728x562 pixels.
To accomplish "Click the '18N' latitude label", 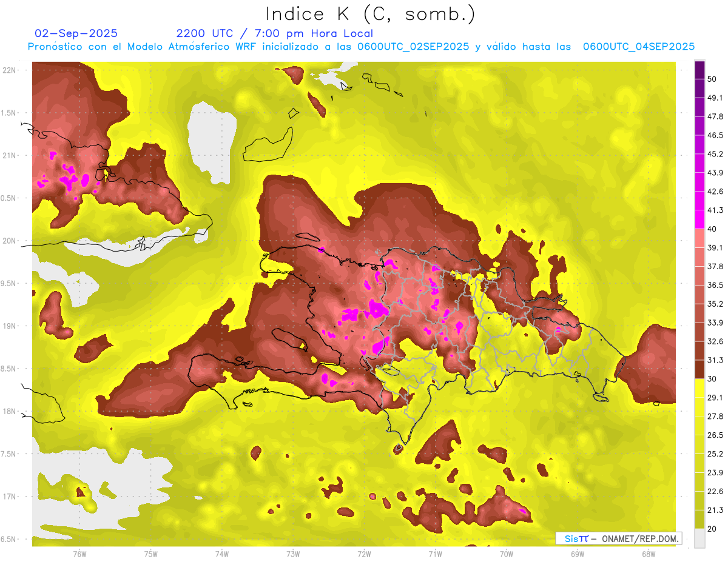I will click(x=10, y=411).
